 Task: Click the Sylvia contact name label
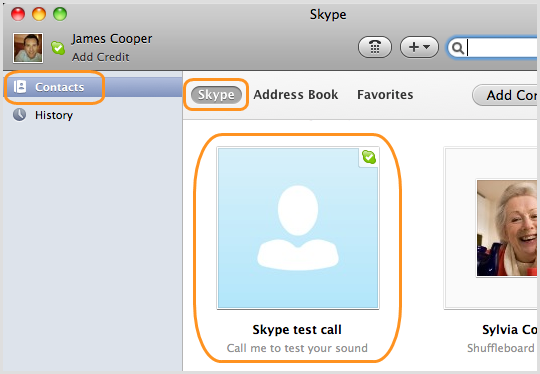point(510,330)
